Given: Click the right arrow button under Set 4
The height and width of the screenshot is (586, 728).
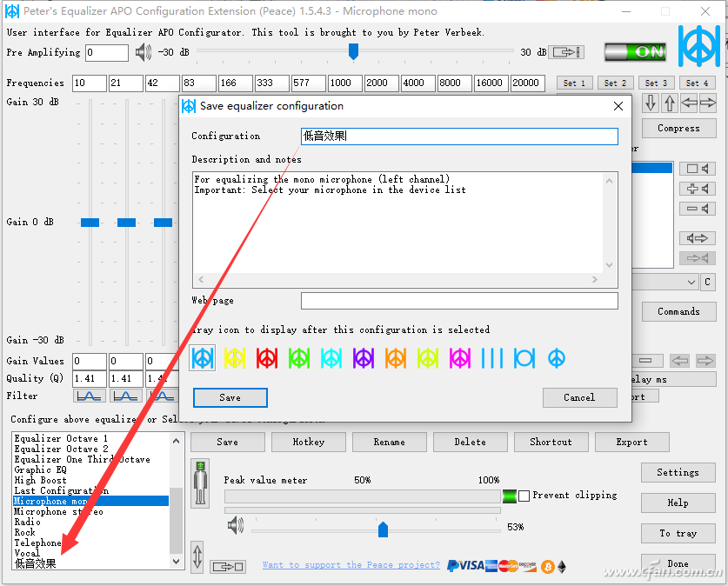Looking at the screenshot, I should pyautogui.click(x=708, y=103).
